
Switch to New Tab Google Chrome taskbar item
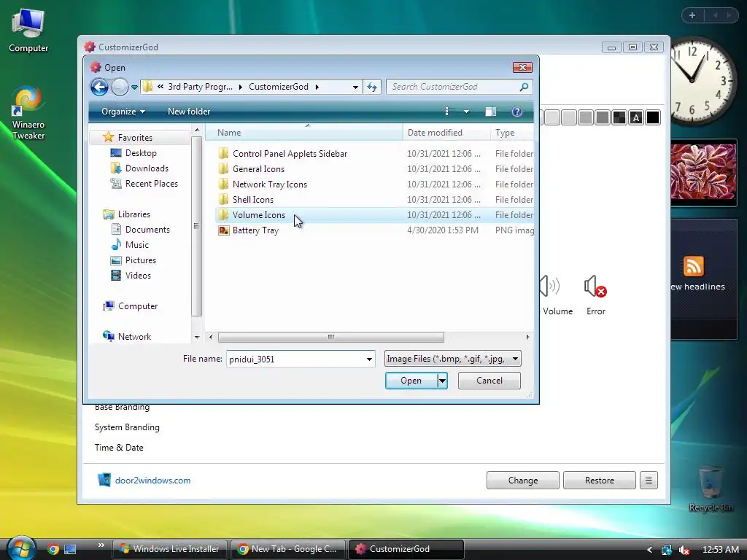(x=288, y=549)
